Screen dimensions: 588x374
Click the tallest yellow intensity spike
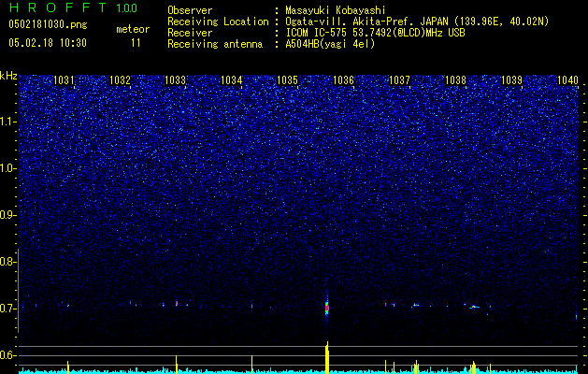(x=327, y=357)
